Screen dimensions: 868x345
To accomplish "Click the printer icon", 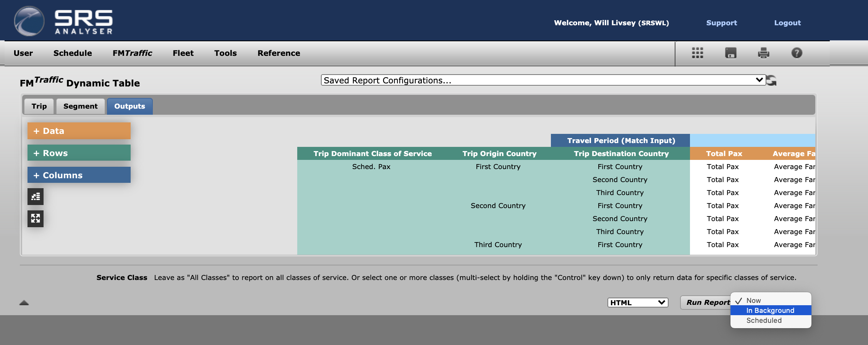I will (763, 53).
